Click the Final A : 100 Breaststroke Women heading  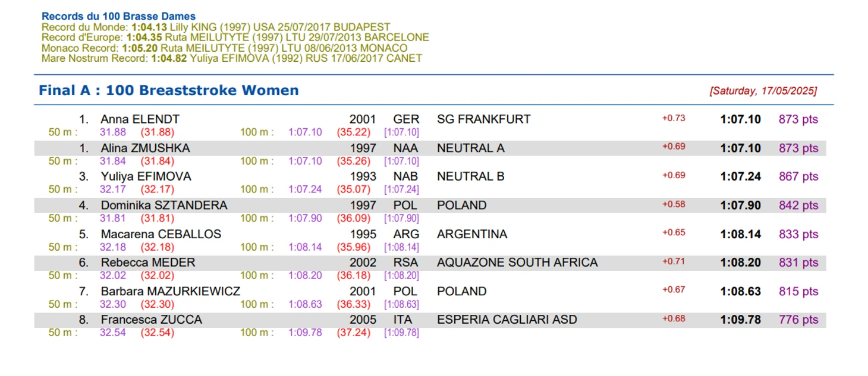(x=169, y=90)
